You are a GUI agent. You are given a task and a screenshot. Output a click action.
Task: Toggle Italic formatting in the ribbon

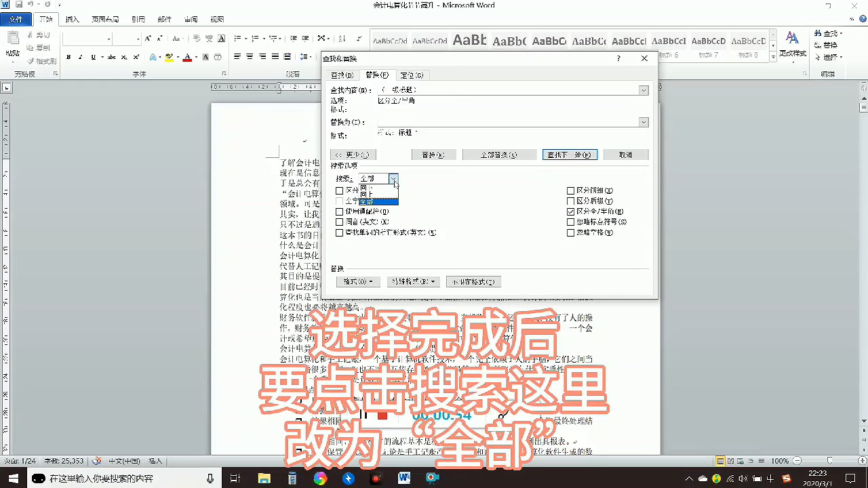click(79, 57)
